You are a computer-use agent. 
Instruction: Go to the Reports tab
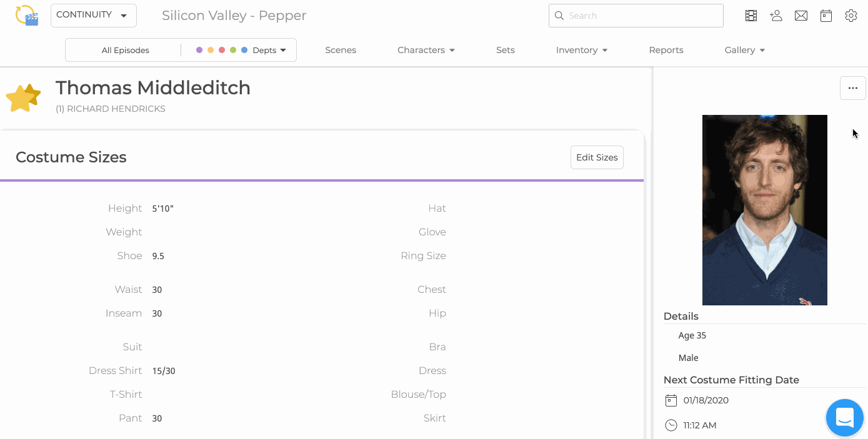click(666, 50)
